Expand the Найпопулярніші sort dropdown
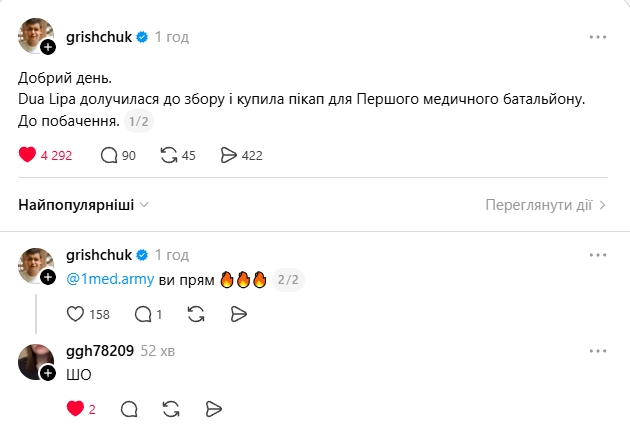630x434 pixels. [84, 205]
